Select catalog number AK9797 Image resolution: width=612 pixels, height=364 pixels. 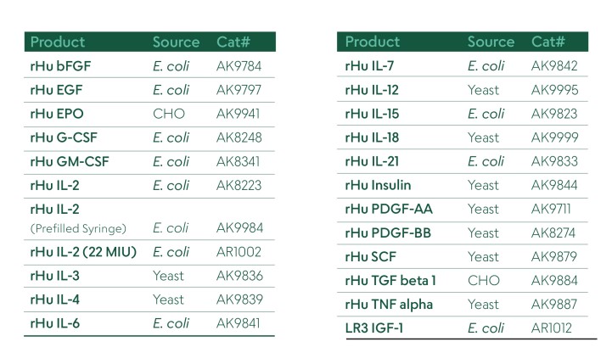tap(239, 90)
